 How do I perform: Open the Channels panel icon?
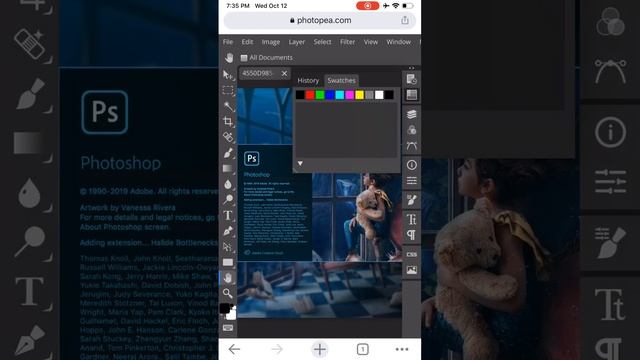[411, 130]
